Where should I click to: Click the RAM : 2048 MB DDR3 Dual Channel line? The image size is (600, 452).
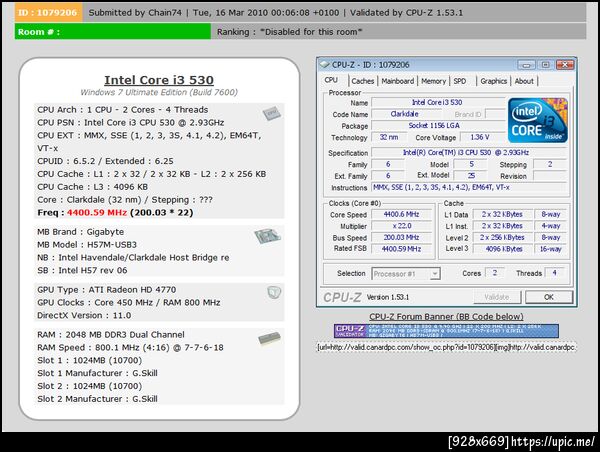pos(111,335)
